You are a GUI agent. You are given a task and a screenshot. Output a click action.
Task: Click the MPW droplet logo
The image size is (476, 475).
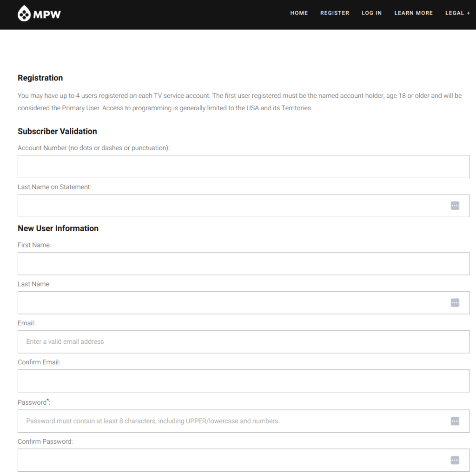click(24, 14)
